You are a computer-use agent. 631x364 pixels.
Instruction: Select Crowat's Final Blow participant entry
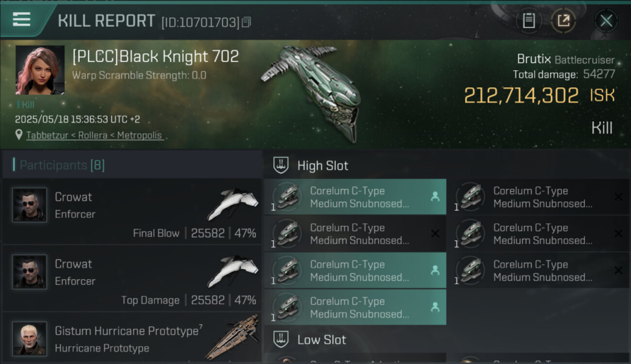point(132,212)
